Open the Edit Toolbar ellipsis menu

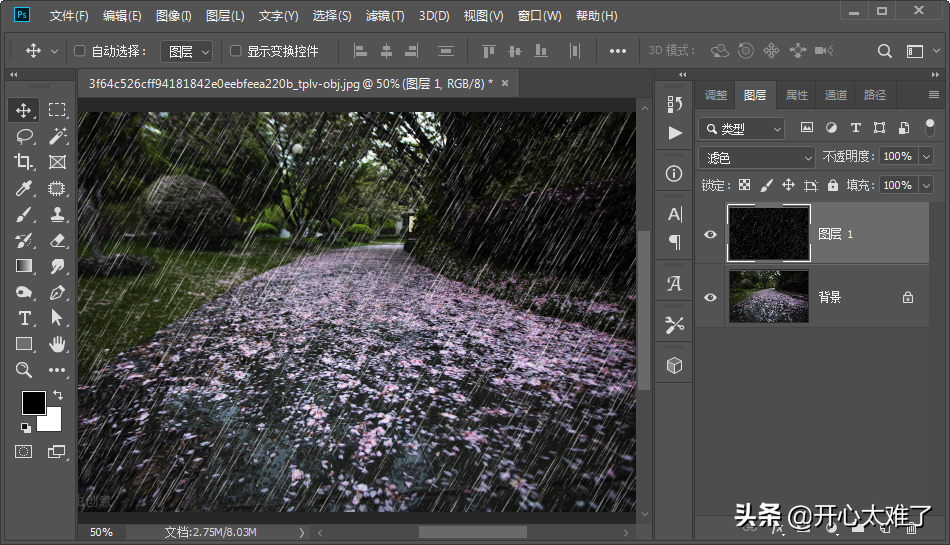tap(57, 370)
